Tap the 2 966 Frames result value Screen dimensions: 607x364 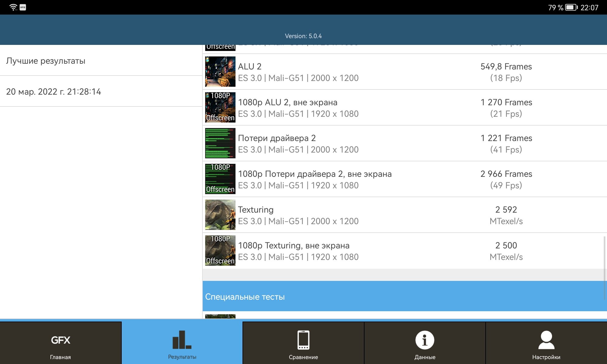[506, 174]
